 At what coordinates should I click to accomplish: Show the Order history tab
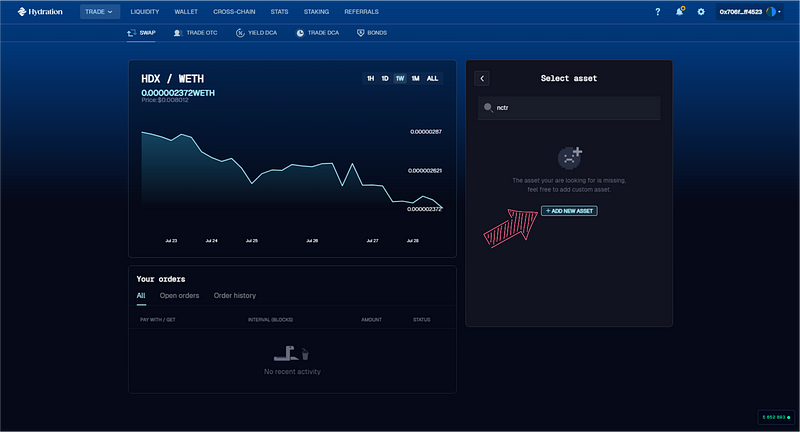point(235,296)
